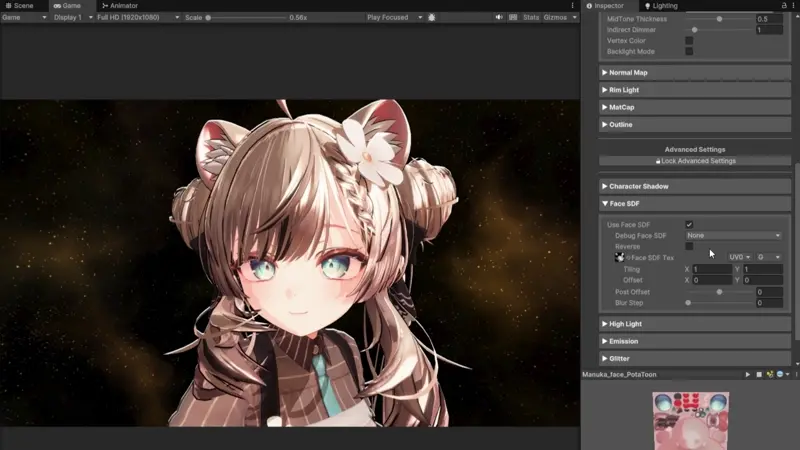This screenshot has height=450, width=800.
Task: Open the UV0 channel dropdown
Action: coord(740,257)
